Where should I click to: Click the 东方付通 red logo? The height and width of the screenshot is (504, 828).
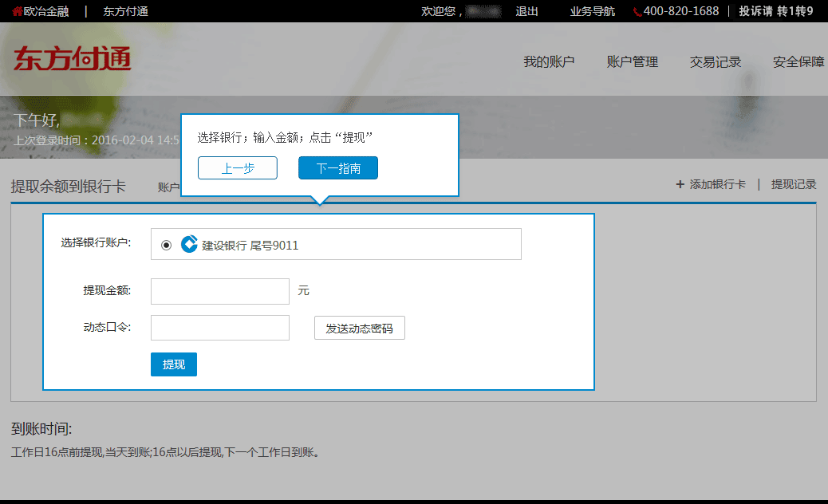click(73, 58)
